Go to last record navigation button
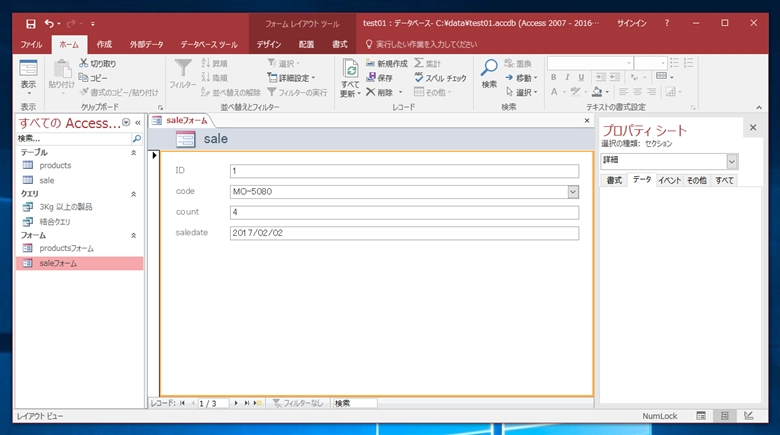This screenshot has height=435, width=780. click(247, 403)
